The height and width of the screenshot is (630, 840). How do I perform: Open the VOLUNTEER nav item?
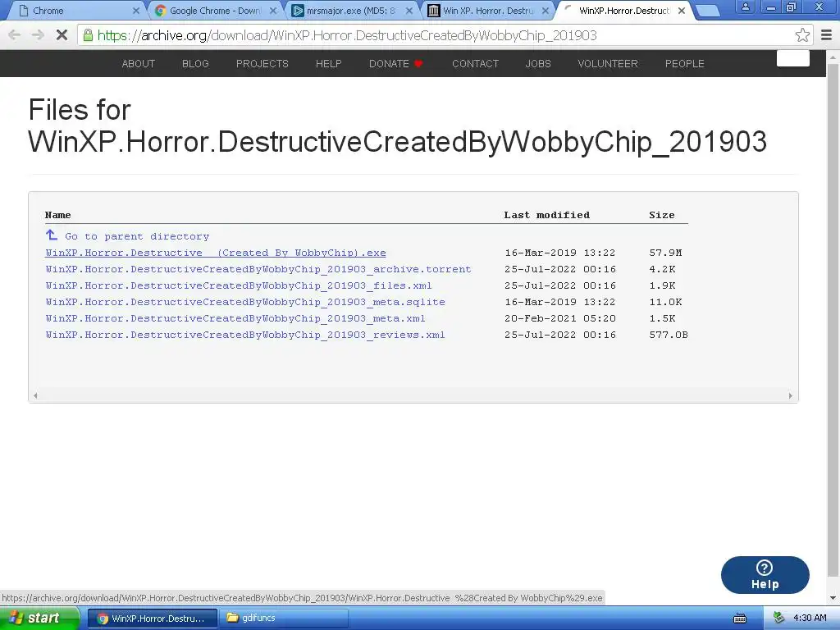click(x=608, y=64)
